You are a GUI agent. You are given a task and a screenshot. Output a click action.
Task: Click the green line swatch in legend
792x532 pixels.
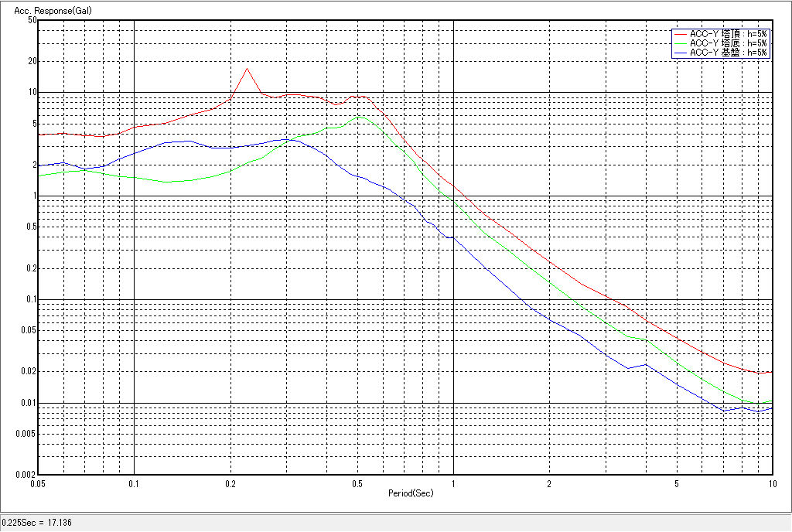pos(680,43)
